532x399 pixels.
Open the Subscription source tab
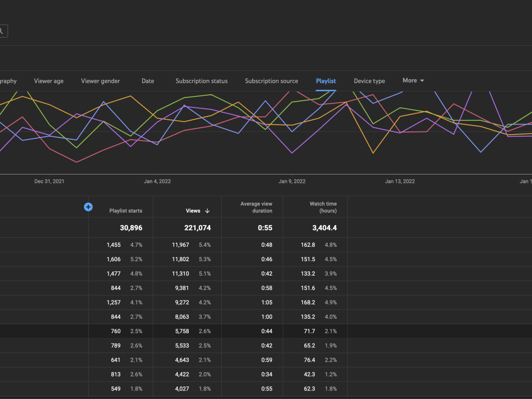click(x=271, y=81)
